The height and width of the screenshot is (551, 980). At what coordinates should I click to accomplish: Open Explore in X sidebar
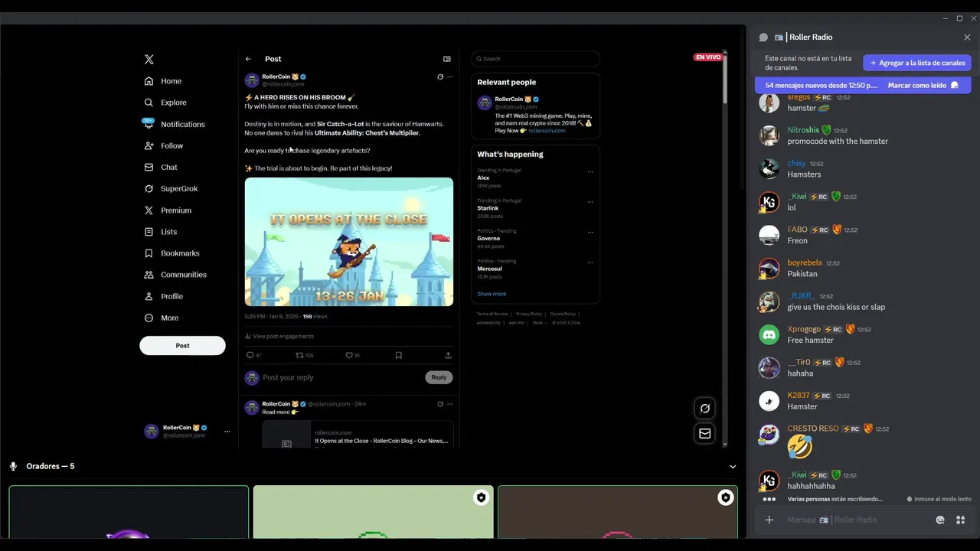pyautogui.click(x=165, y=103)
